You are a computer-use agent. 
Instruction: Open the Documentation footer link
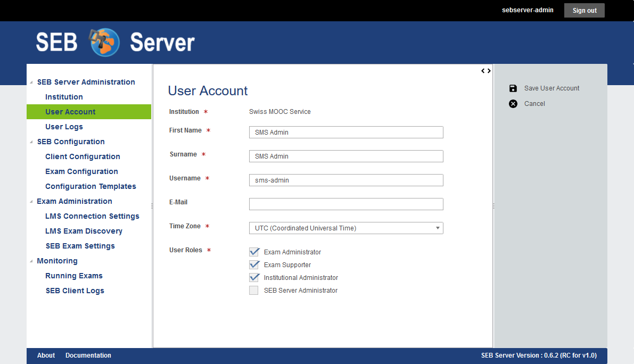[88, 355]
